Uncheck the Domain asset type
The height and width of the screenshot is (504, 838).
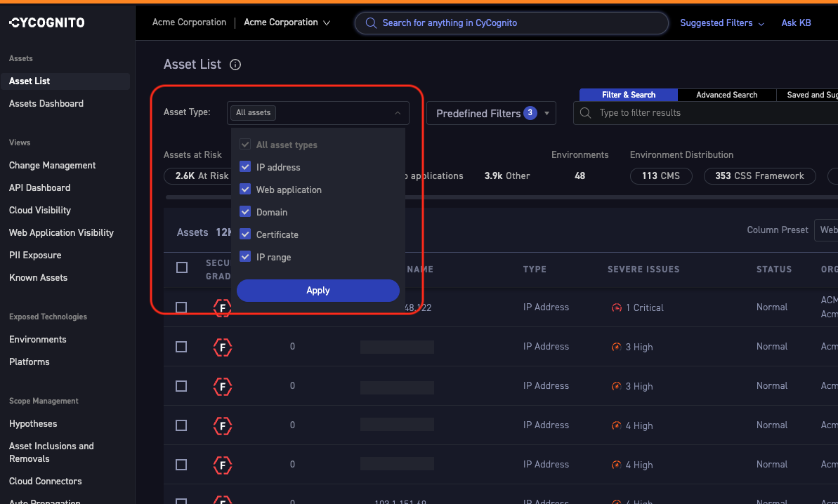click(x=245, y=211)
